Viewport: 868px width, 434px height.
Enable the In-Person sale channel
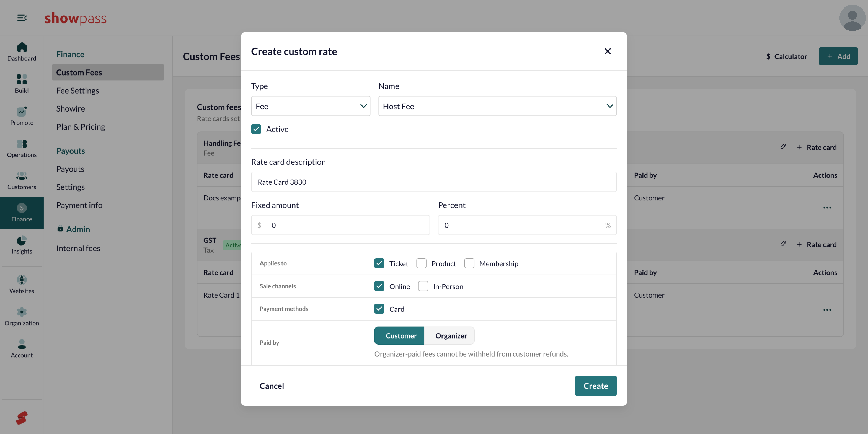(x=423, y=286)
